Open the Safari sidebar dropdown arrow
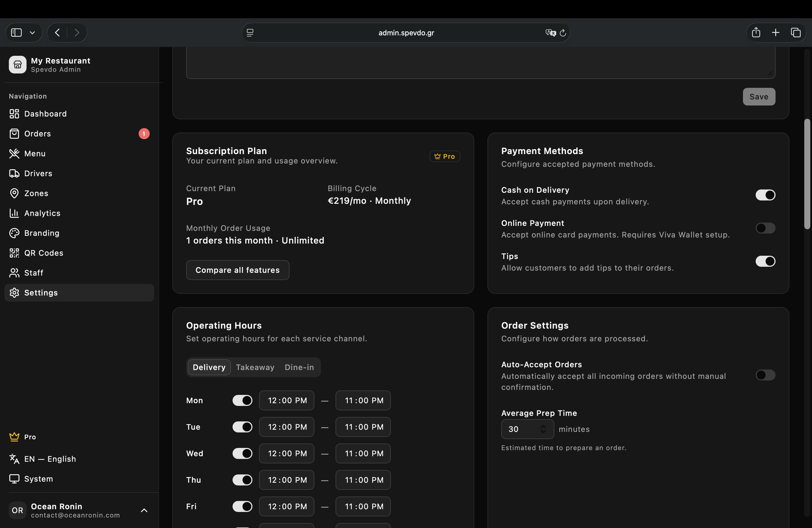812x528 pixels. [32, 33]
